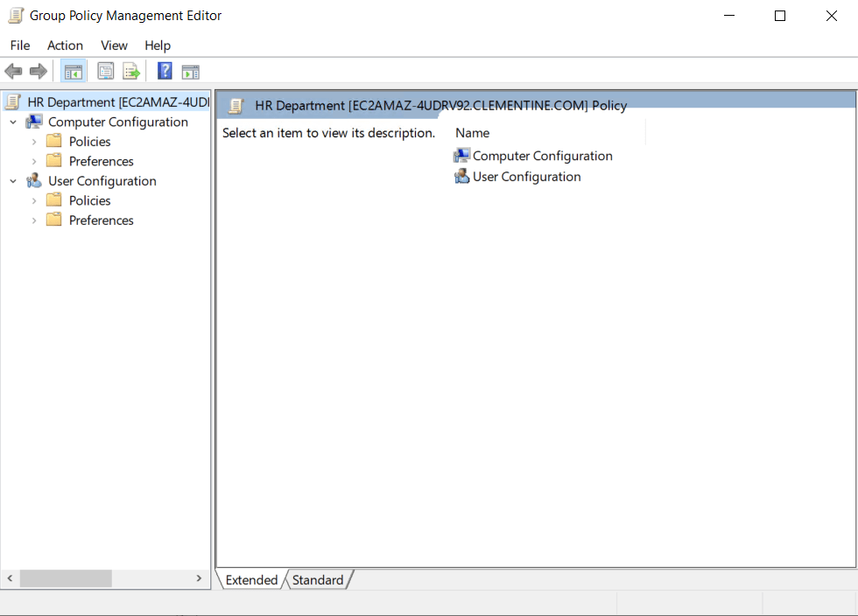Image resolution: width=858 pixels, height=616 pixels.
Task: Open Help using the blue question mark icon
Action: click(x=164, y=71)
